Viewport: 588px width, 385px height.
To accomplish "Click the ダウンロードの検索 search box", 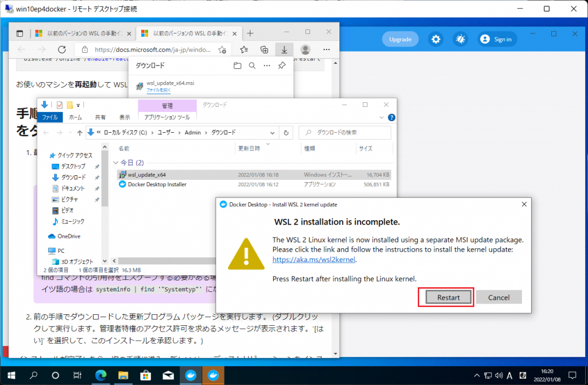I will 345,133.
